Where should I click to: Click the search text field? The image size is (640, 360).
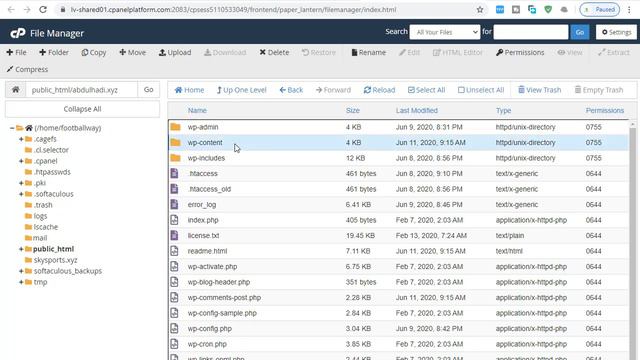tap(531, 32)
